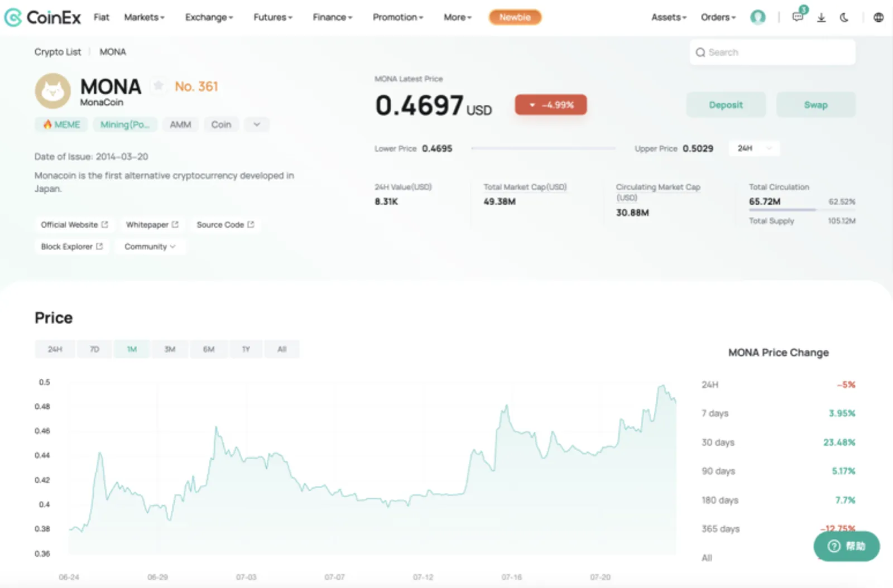This screenshot has height=588, width=893.
Task: Click the Swap button
Action: tap(815, 105)
